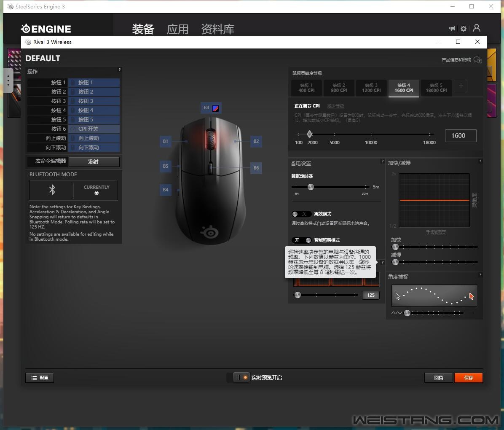The width and height of the screenshot is (504, 430).
Task: Open help for 省电设置 section
Action: [x=382, y=161]
